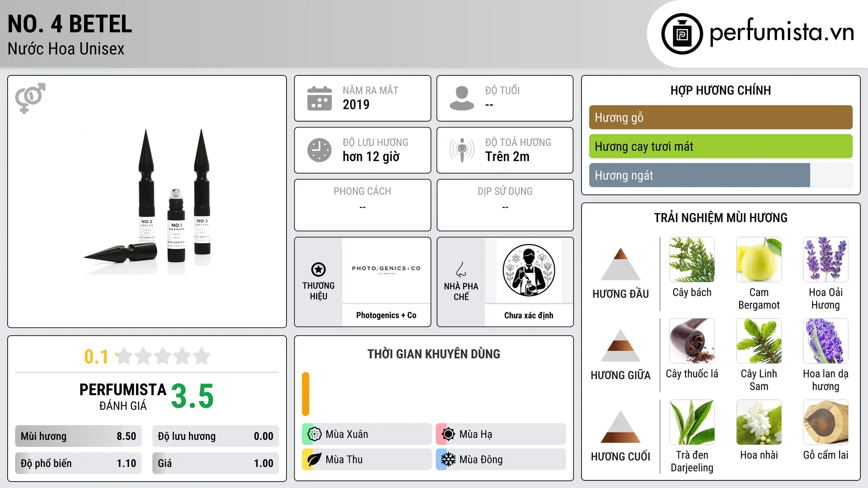
Task: Click the Mùa Xuân season label
Action: coord(347,434)
